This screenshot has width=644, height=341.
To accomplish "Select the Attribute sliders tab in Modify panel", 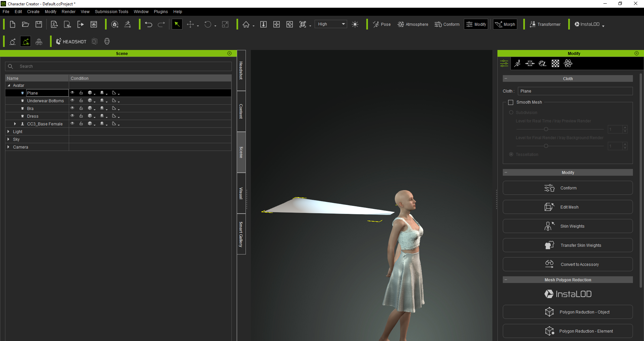I will [504, 63].
